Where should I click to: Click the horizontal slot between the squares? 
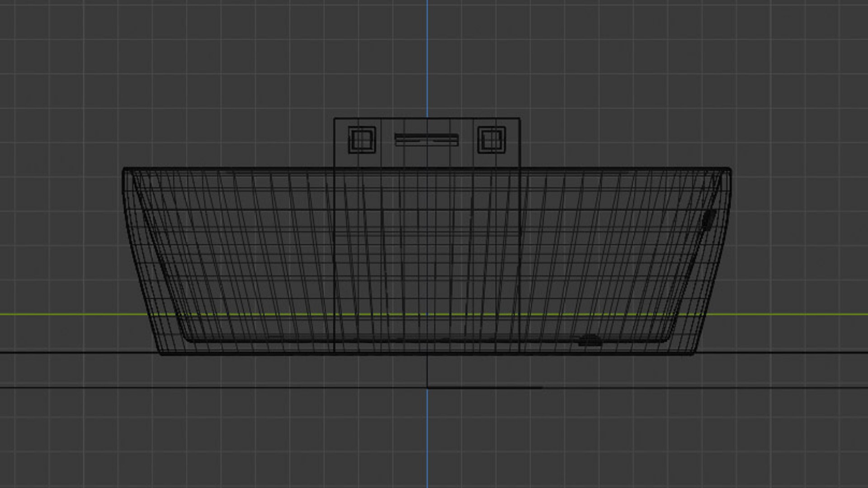[x=427, y=140]
